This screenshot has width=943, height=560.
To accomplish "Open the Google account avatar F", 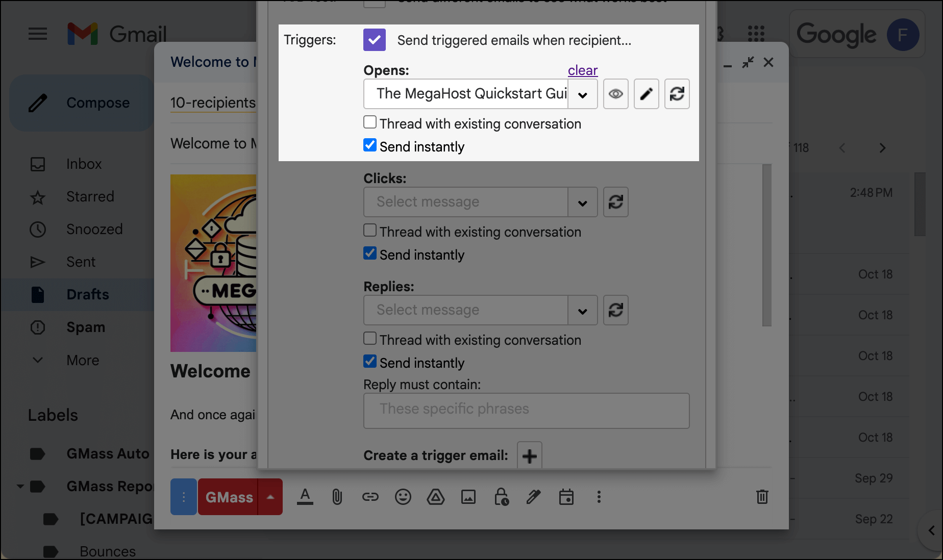I will [903, 34].
